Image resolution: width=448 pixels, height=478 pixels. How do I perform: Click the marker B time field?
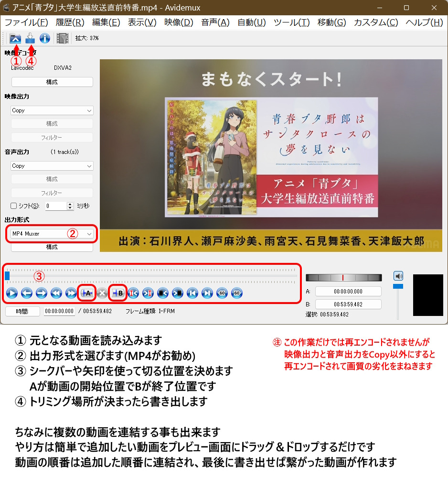click(x=348, y=304)
